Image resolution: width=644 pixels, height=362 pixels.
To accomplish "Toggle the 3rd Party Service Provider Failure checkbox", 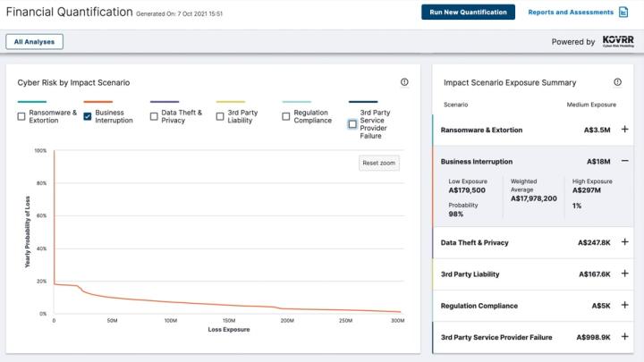I will pos(352,124).
